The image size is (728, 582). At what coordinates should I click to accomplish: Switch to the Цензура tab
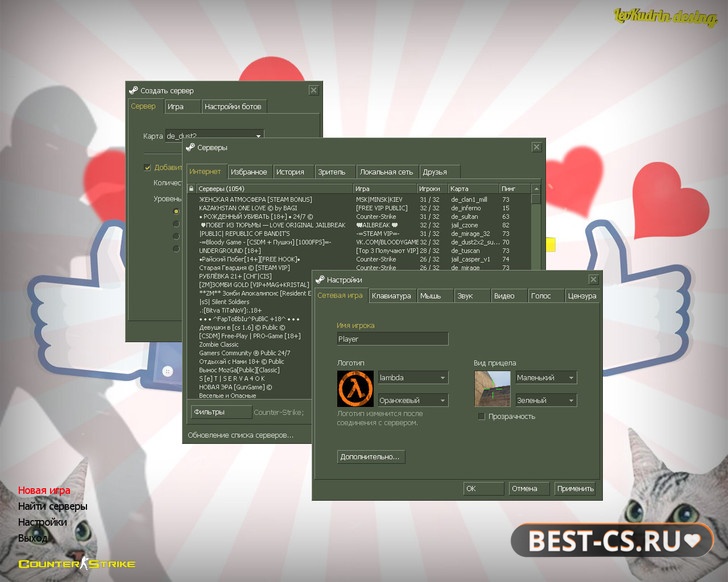click(x=582, y=296)
